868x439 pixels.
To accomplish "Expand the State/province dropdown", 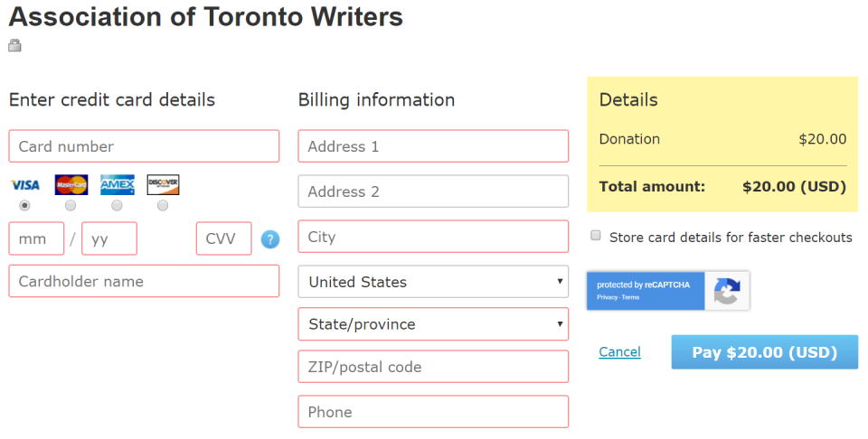I will click(433, 324).
